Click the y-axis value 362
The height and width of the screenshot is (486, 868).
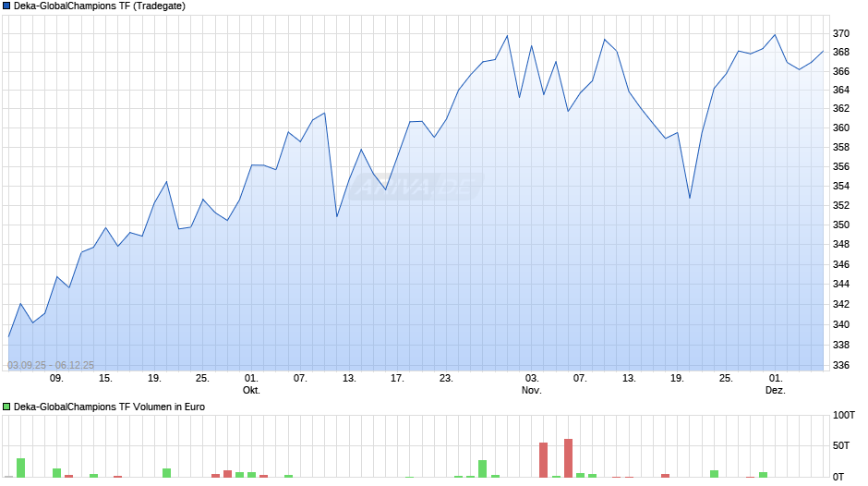(841, 109)
